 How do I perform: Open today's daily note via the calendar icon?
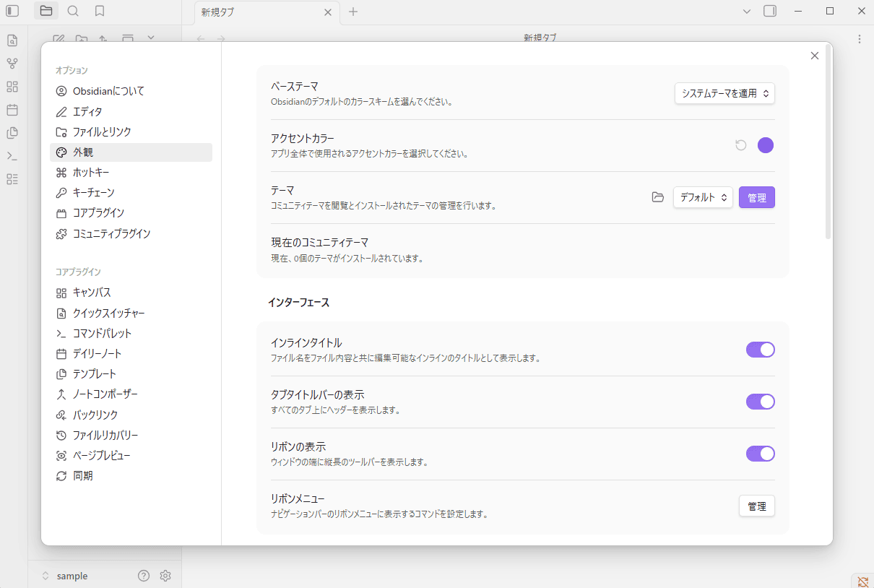[12, 110]
